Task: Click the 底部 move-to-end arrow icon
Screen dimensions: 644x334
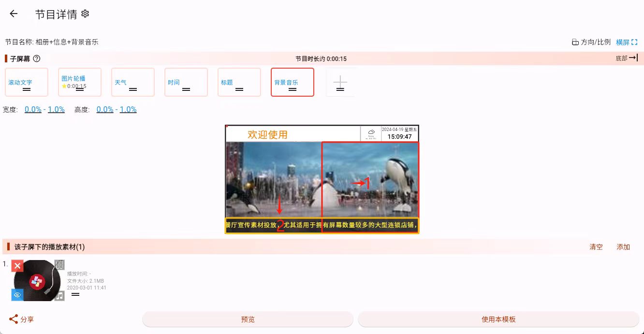Action: [633, 58]
